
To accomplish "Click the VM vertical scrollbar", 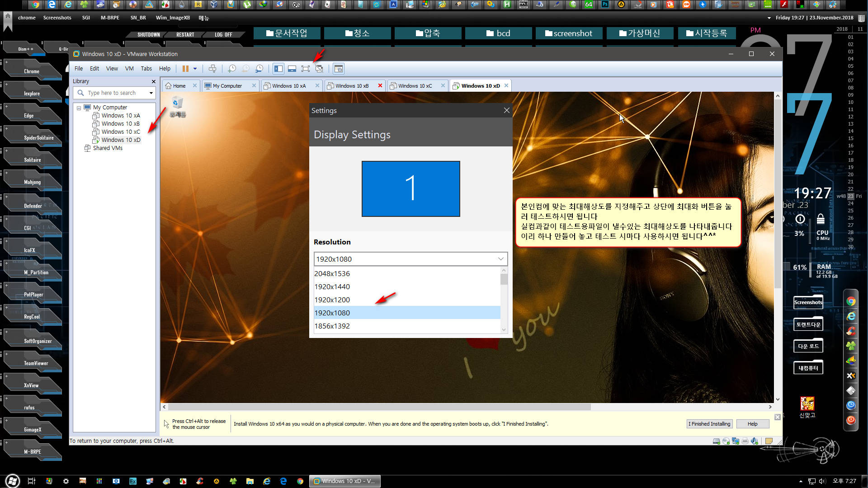I will (778, 194).
